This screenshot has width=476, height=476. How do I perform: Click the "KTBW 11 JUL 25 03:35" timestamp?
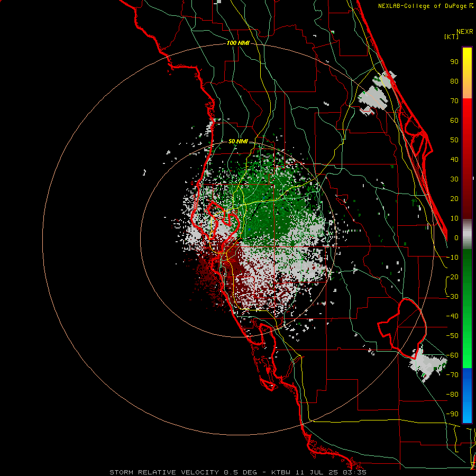click(x=319, y=472)
